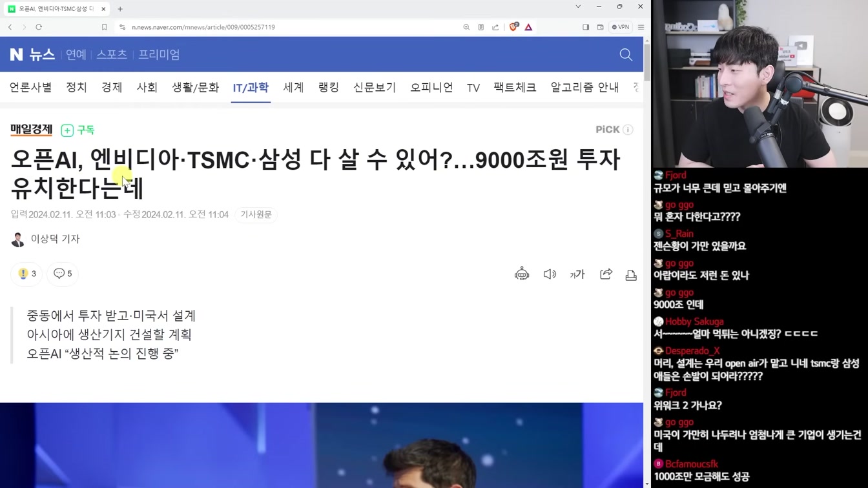Open a new browser tab
The height and width of the screenshot is (488, 868).
tap(120, 9)
